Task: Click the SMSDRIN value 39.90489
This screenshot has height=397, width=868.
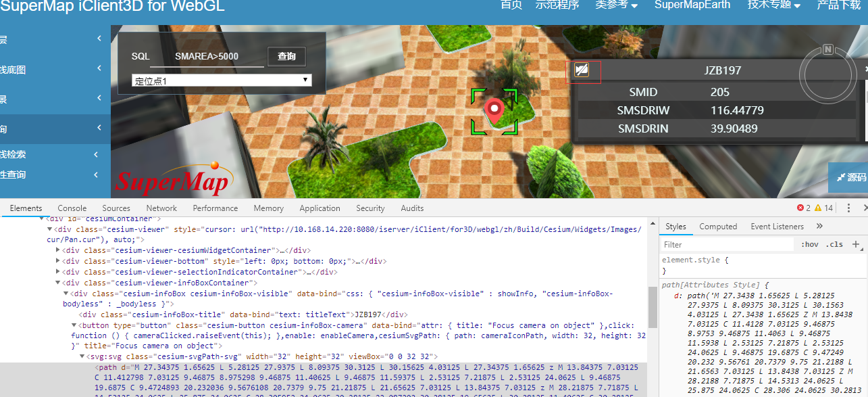Action: tap(734, 129)
